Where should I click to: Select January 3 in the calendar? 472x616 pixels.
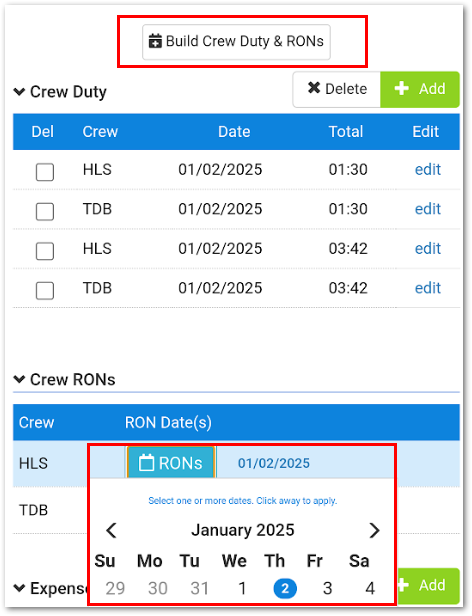327,588
